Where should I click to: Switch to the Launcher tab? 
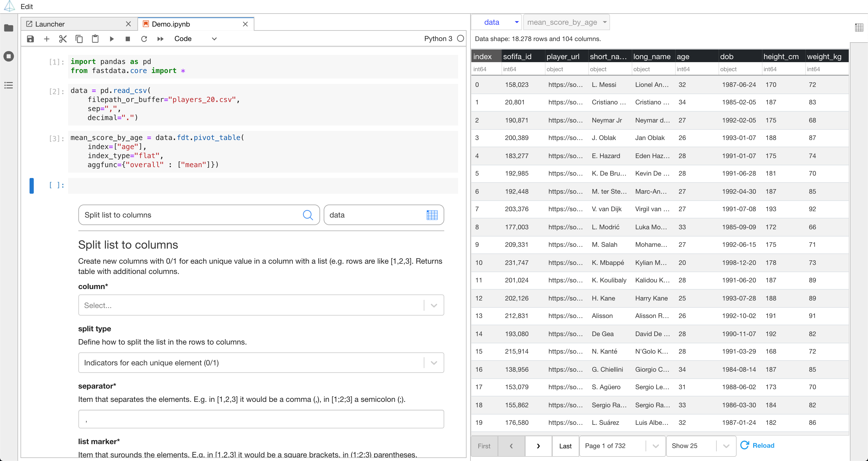point(50,24)
